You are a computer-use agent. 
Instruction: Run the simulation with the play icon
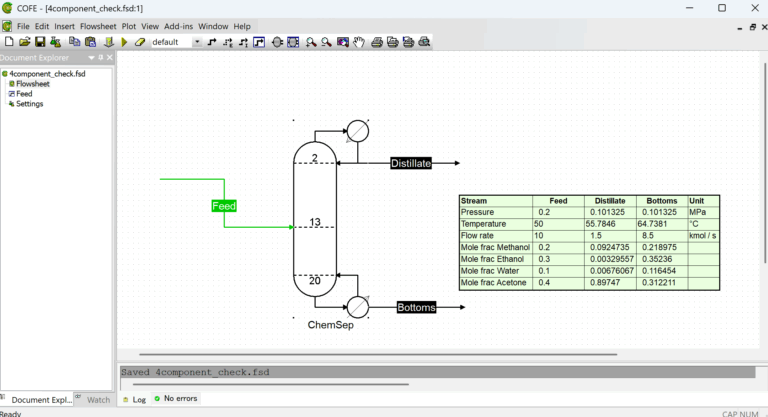[x=124, y=42]
